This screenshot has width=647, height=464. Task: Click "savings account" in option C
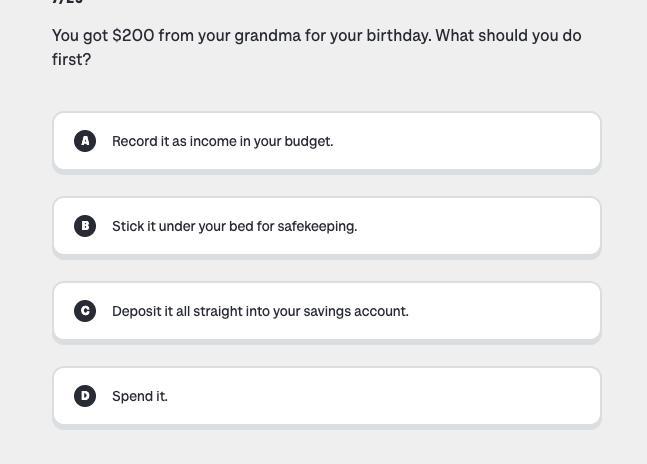362,311
